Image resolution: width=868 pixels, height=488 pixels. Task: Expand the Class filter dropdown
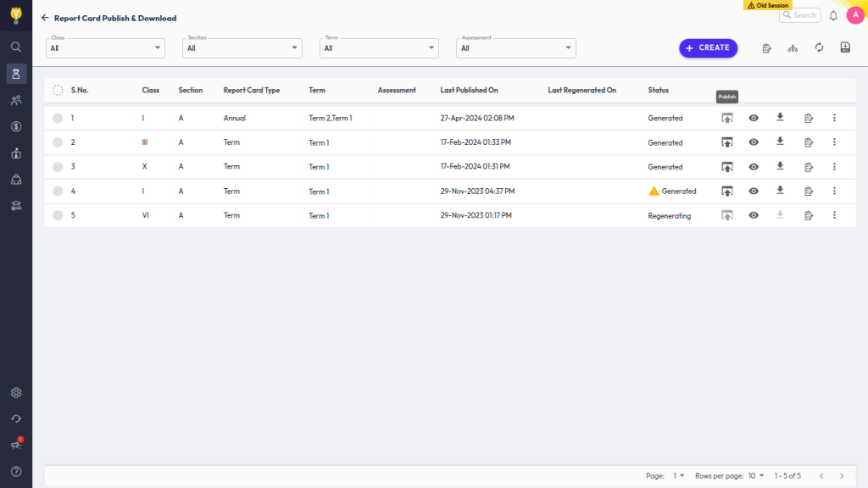pyautogui.click(x=106, y=48)
